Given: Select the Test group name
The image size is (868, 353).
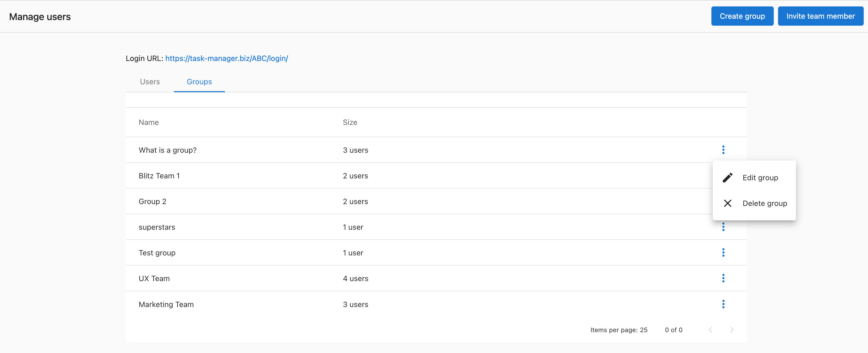Looking at the screenshot, I should click(x=157, y=253).
